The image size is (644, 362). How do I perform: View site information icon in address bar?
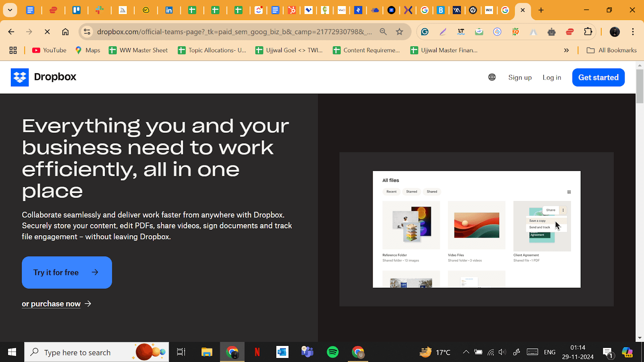point(87,32)
